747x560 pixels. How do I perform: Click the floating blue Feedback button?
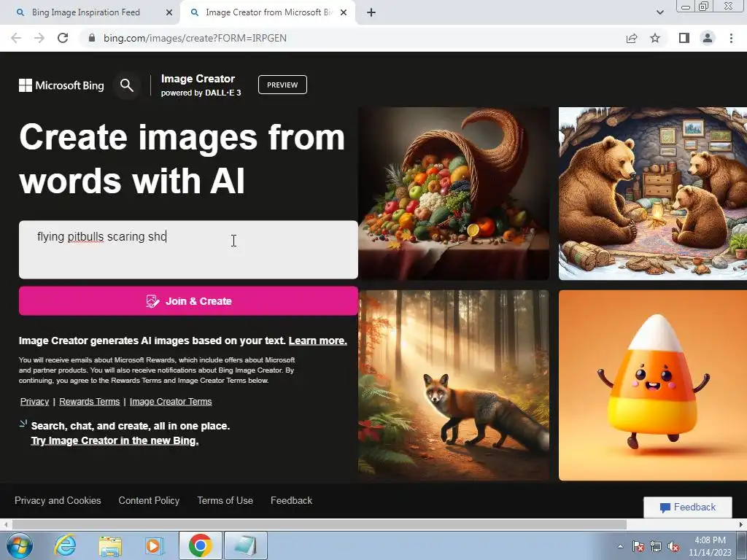(x=687, y=507)
